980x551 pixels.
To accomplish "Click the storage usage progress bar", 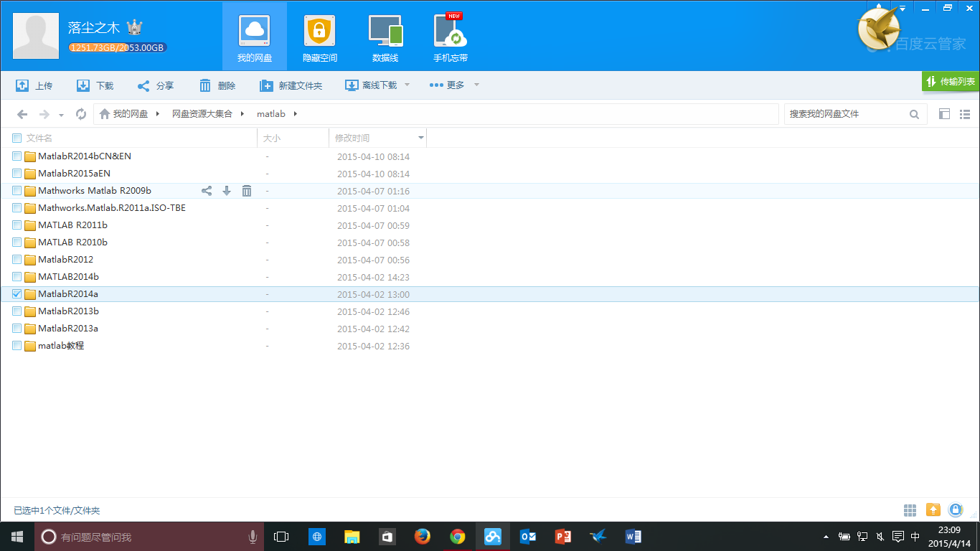I will click(118, 48).
